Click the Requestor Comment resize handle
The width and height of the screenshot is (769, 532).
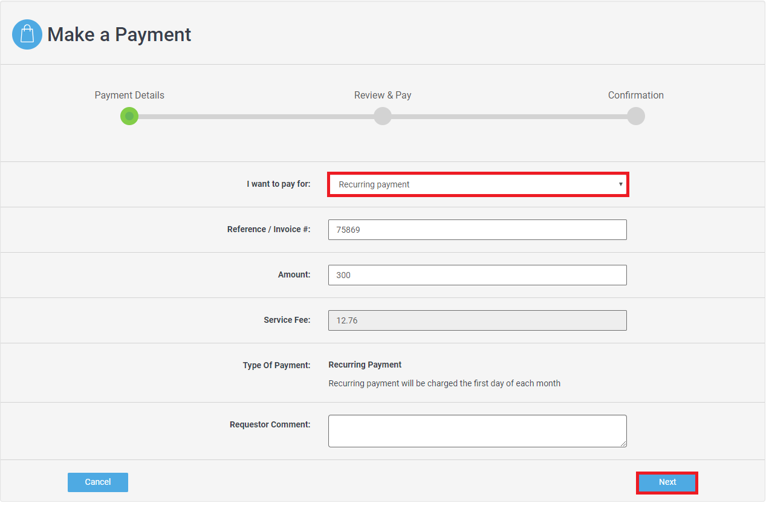tap(623, 444)
